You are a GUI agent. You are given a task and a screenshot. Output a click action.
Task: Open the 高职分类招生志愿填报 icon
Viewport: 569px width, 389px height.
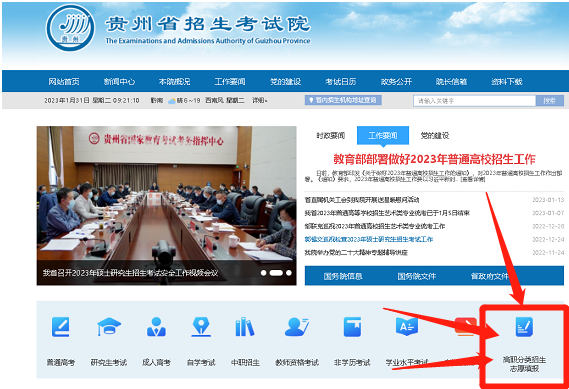524,327
